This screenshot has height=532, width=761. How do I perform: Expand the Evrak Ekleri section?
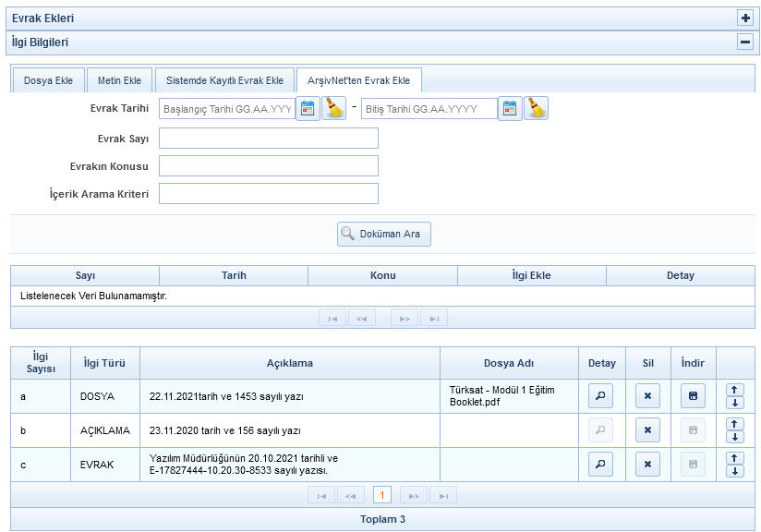click(745, 18)
